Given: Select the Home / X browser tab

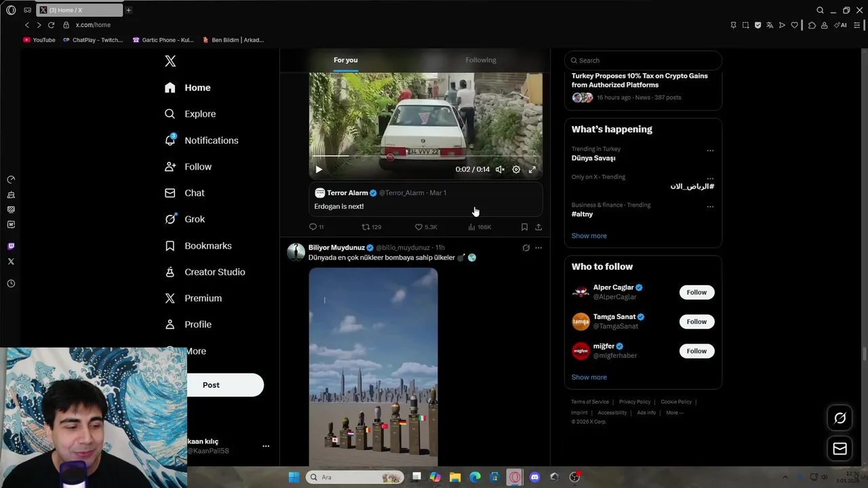Looking at the screenshot, I should (78, 10).
